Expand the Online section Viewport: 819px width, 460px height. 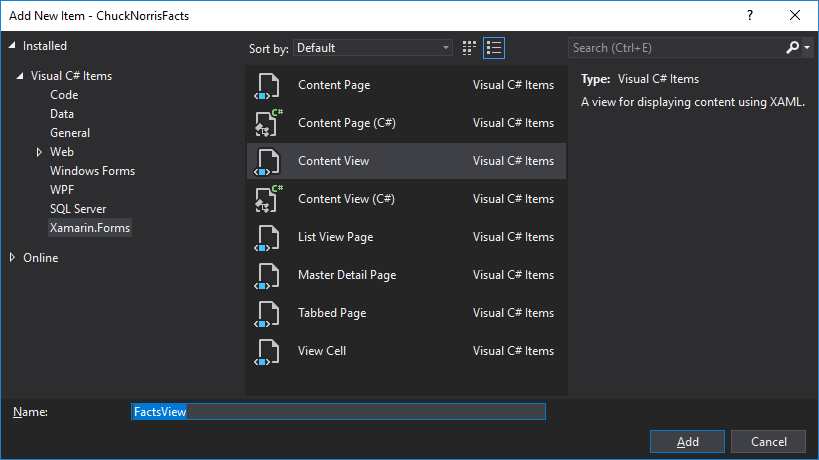pyautogui.click(x=12, y=258)
